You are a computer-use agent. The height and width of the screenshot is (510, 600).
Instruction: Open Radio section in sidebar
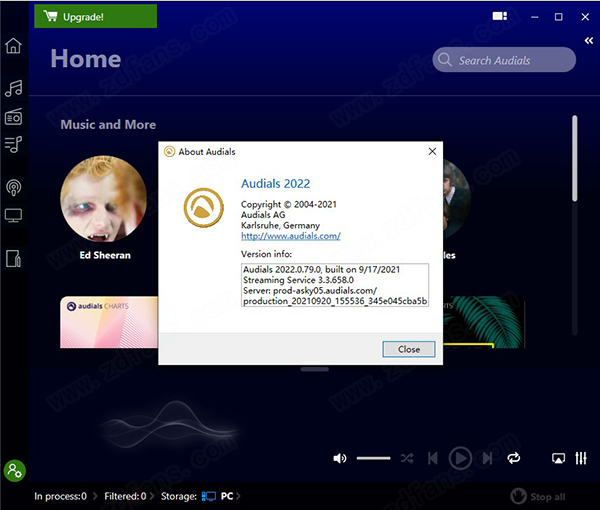click(x=13, y=117)
